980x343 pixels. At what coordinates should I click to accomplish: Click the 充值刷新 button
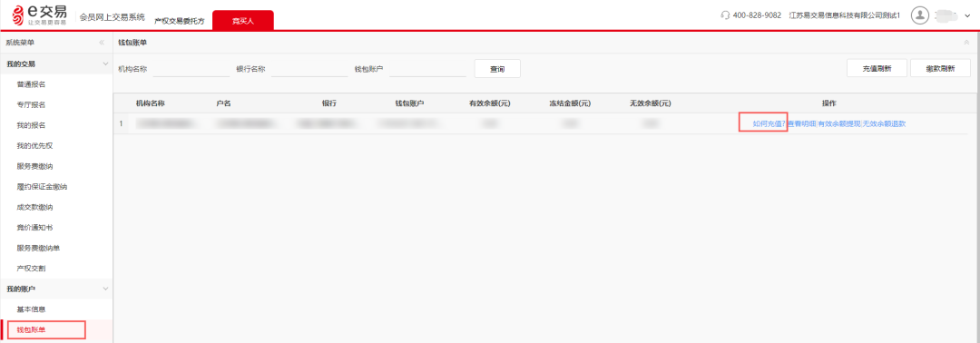(877, 69)
